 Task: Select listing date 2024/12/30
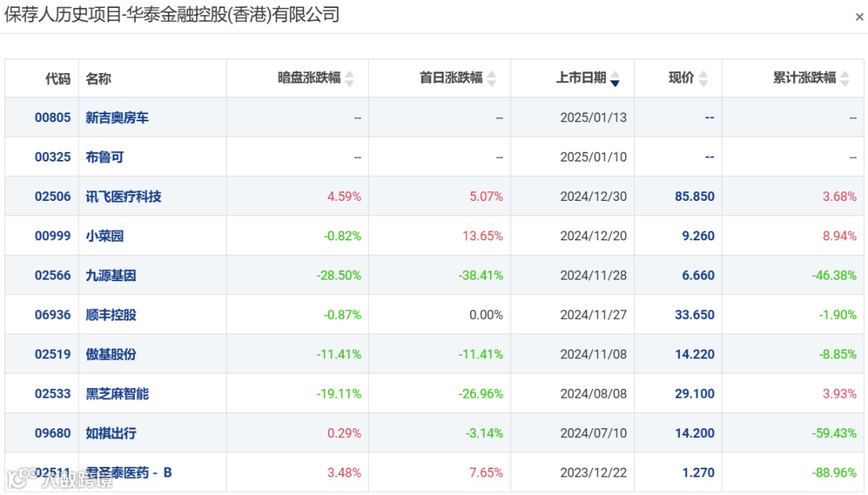593,196
